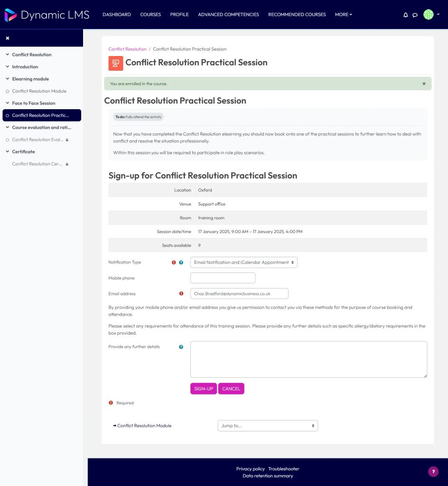Go to DASHBOARD in the top navigation
Image resolution: width=448 pixels, height=486 pixels.
tap(117, 15)
